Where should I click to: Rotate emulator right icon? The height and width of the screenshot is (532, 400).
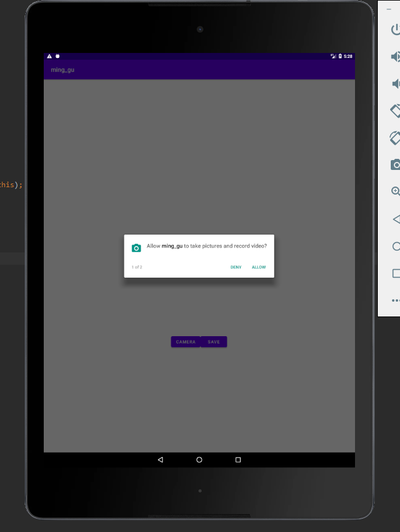[x=395, y=138]
